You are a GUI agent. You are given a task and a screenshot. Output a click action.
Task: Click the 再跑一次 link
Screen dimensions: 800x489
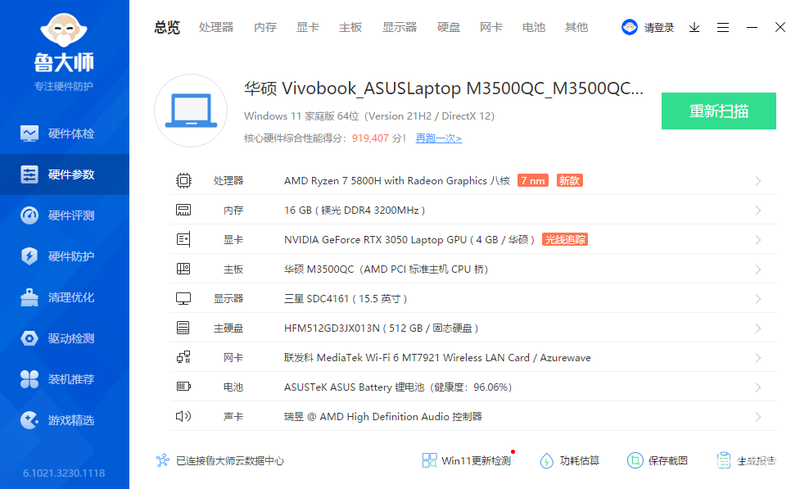[x=438, y=138]
